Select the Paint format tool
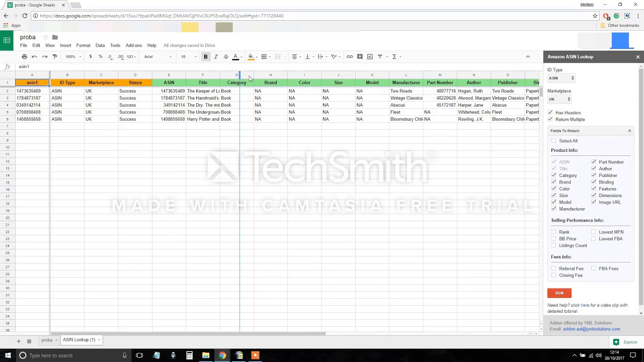The height and width of the screenshot is (362, 644). (55, 57)
